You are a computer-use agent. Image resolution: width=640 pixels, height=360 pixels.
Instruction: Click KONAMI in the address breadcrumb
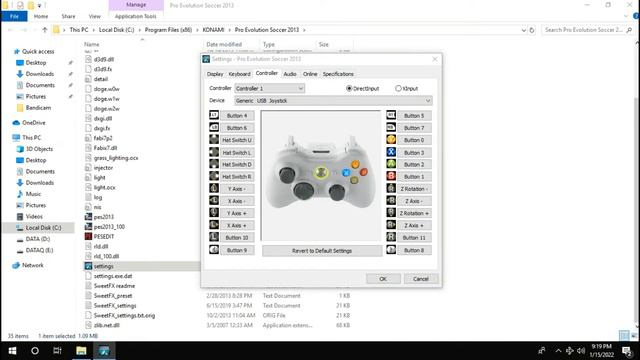tap(213, 30)
